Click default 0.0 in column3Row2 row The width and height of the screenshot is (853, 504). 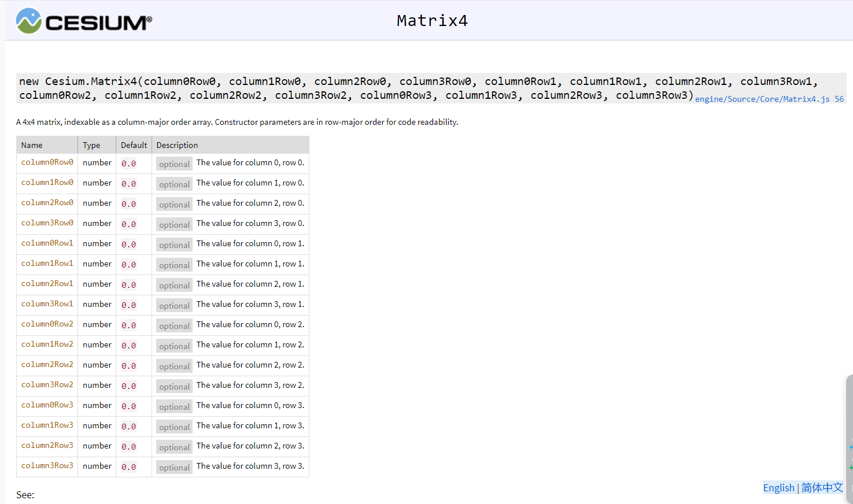click(129, 386)
